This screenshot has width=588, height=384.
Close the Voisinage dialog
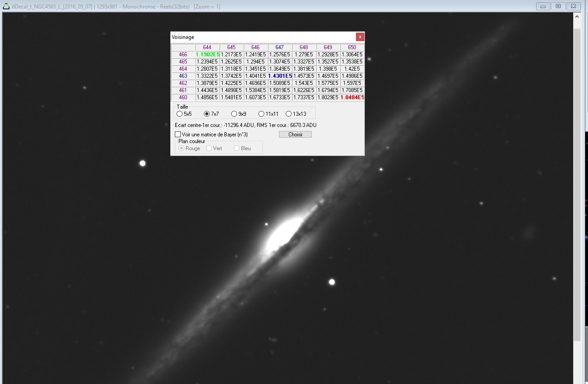click(360, 37)
